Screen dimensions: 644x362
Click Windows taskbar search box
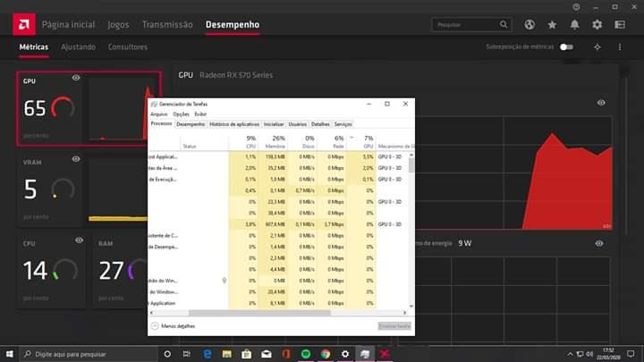(x=89, y=354)
